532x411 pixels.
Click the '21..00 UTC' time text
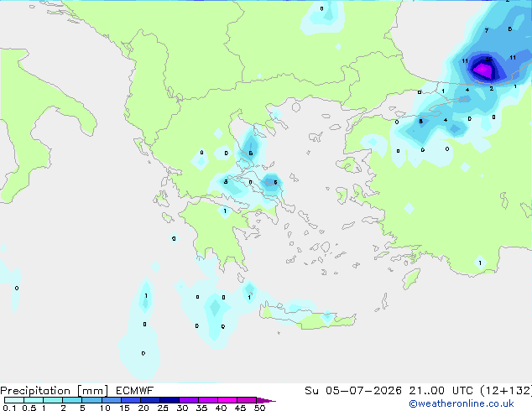click(x=441, y=391)
